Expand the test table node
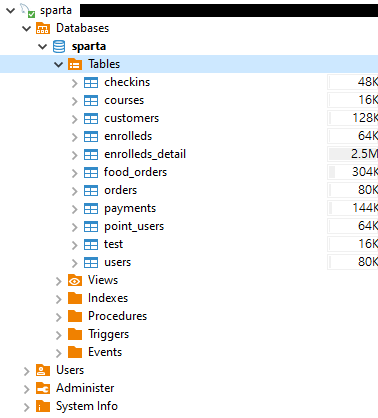378x418 pixels. click(x=75, y=245)
